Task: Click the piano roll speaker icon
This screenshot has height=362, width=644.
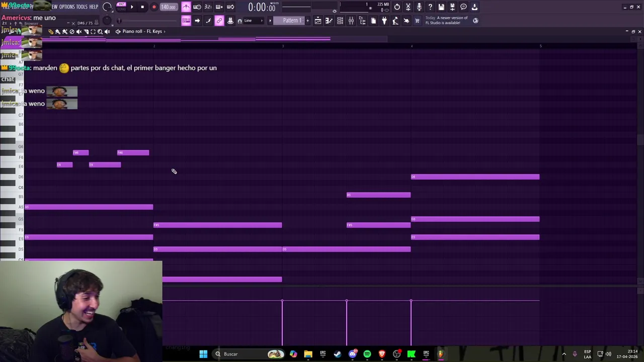Action: pyautogui.click(x=118, y=31)
